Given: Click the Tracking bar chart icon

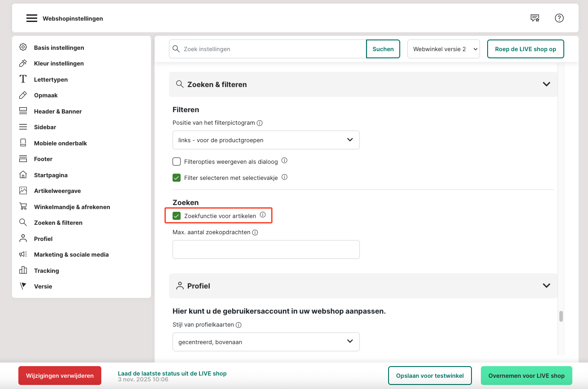Looking at the screenshot, I should click(23, 271).
